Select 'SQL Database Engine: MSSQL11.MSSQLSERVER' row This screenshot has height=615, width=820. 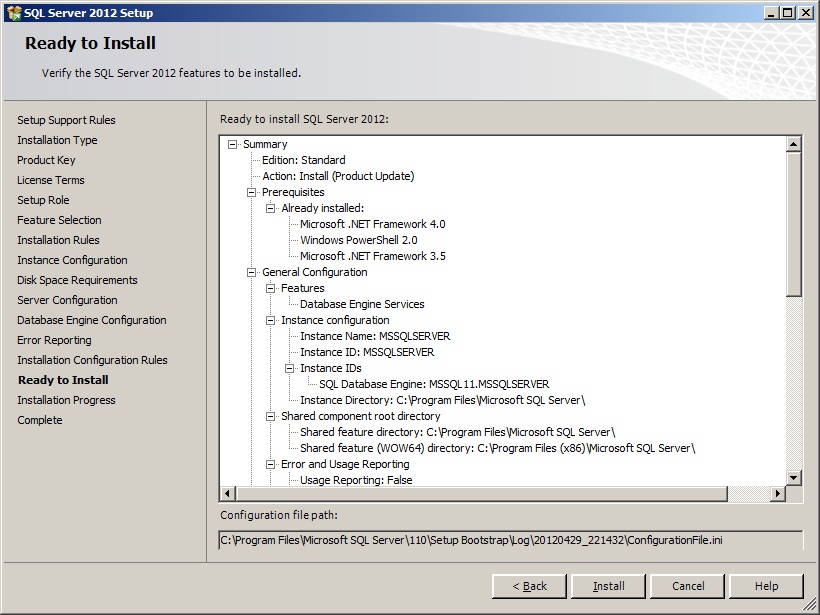click(434, 384)
